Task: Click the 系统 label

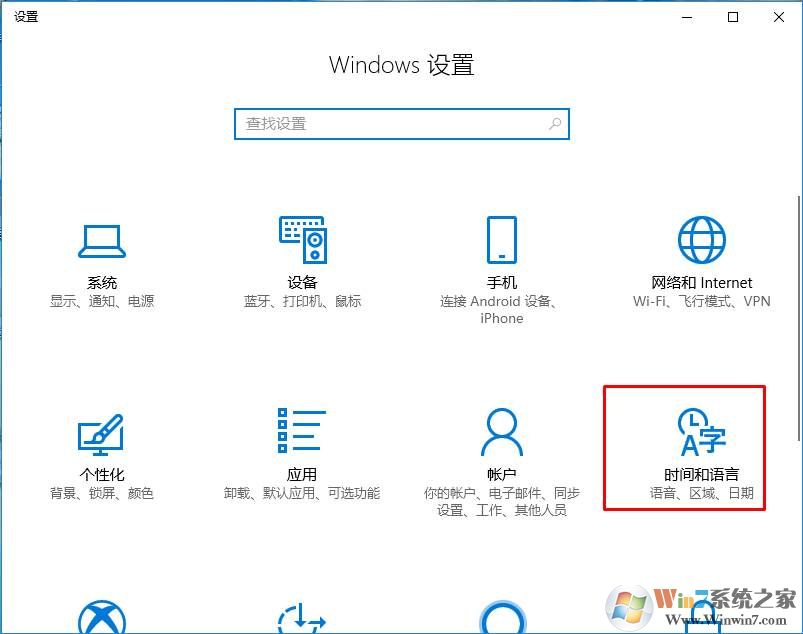Action: [x=102, y=283]
